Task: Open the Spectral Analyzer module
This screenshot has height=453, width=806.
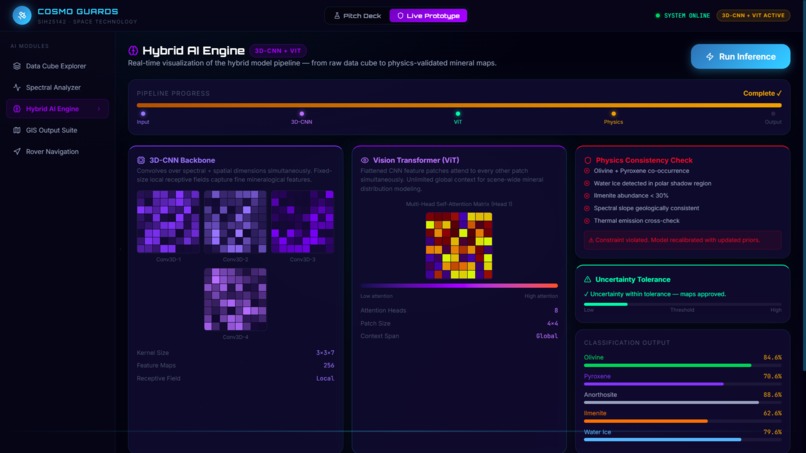Action: click(x=58, y=87)
